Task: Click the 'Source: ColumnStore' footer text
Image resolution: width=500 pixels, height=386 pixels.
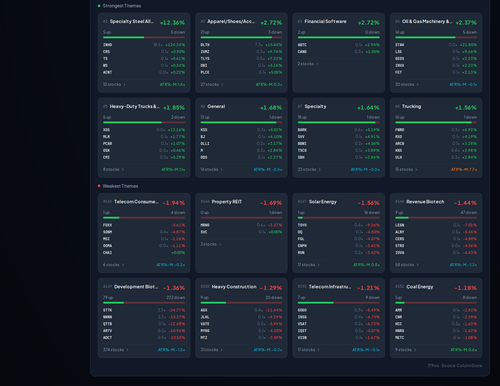Action: point(462,365)
